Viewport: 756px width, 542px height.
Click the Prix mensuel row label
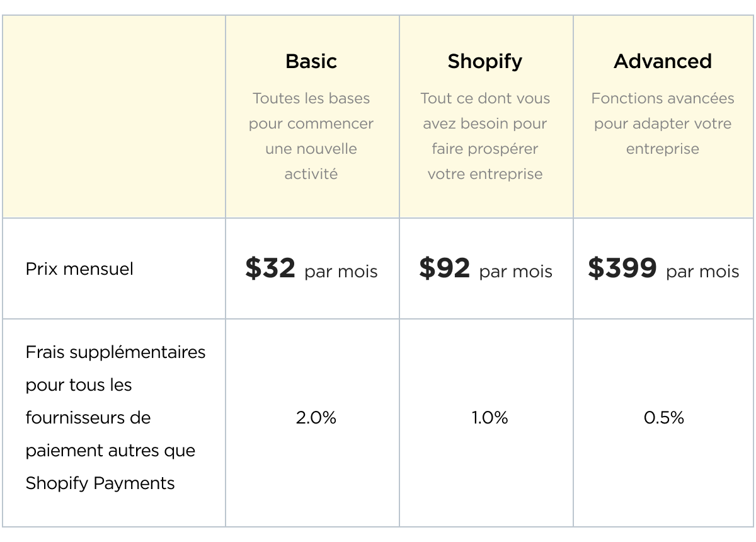[x=79, y=269]
